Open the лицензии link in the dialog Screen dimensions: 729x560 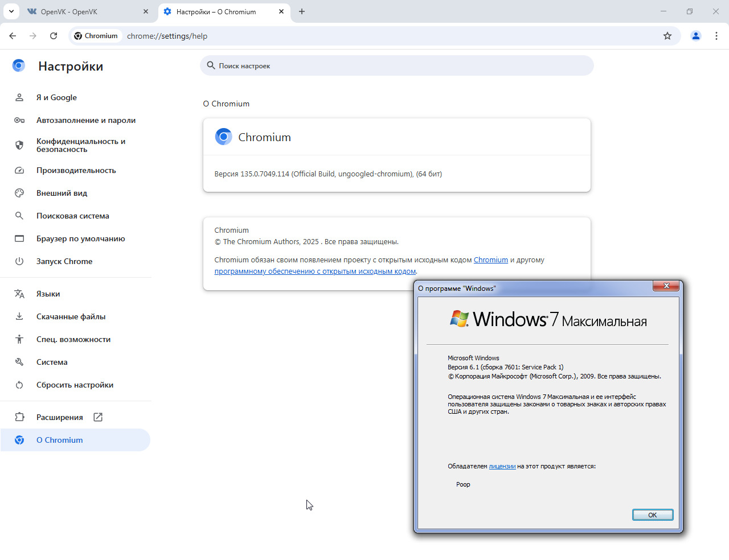point(502,466)
